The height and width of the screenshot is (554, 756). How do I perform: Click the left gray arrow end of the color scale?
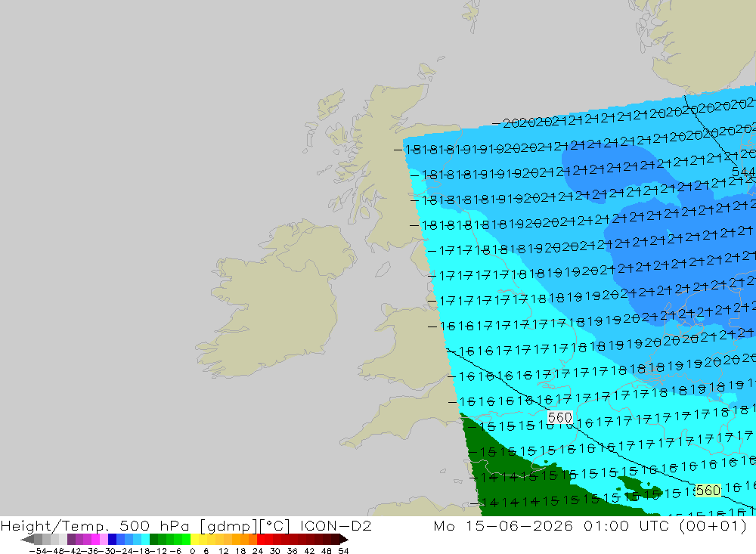[x=28, y=539]
